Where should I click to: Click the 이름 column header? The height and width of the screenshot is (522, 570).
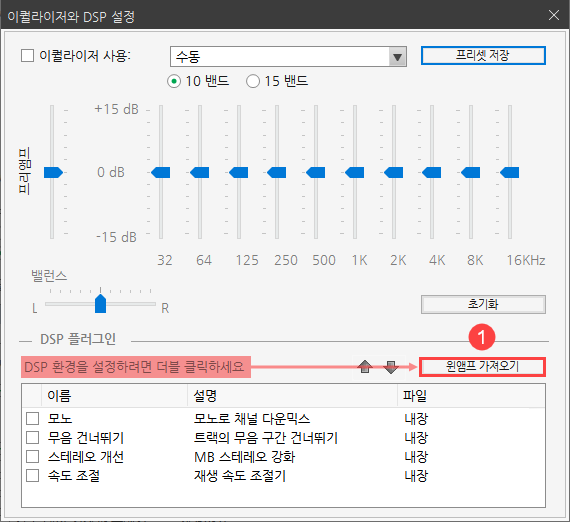(x=115, y=395)
